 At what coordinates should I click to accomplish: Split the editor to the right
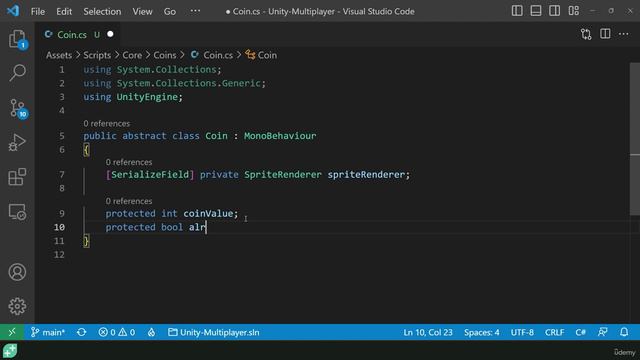coord(605,34)
